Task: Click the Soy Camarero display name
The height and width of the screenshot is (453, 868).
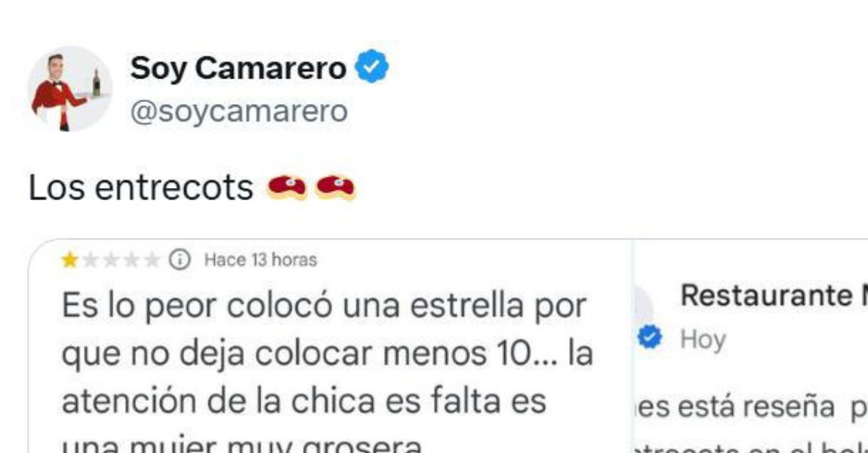Action: point(238,68)
